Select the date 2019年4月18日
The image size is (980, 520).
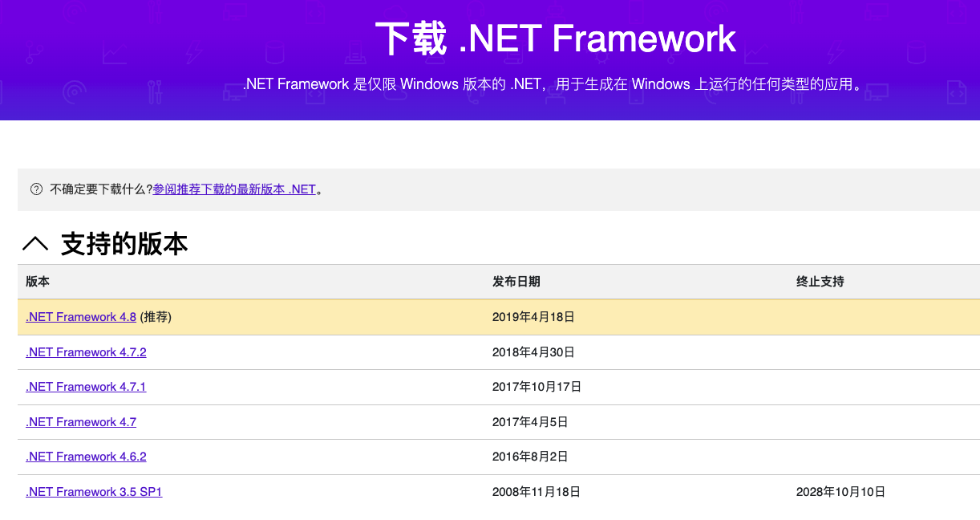[x=533, y=317]
